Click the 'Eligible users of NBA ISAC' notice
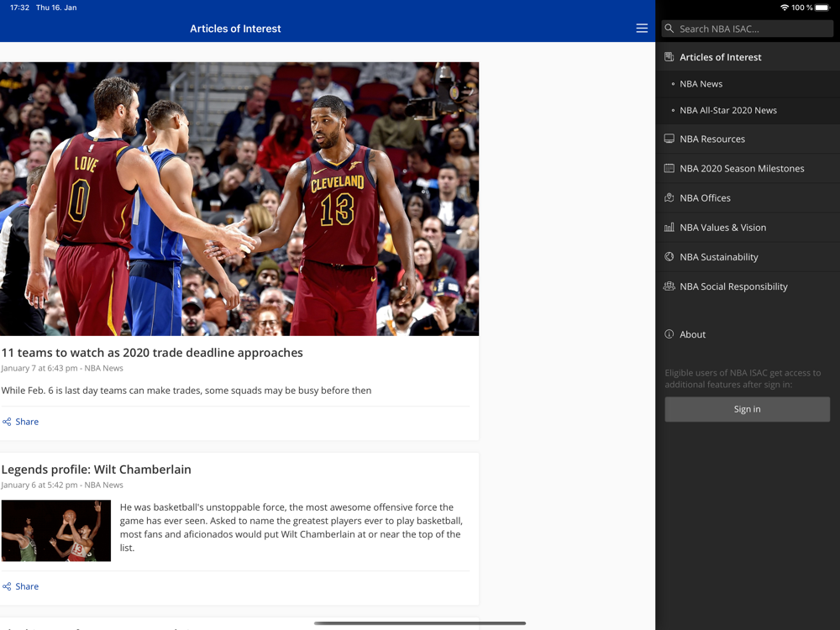 click(743, 379)
